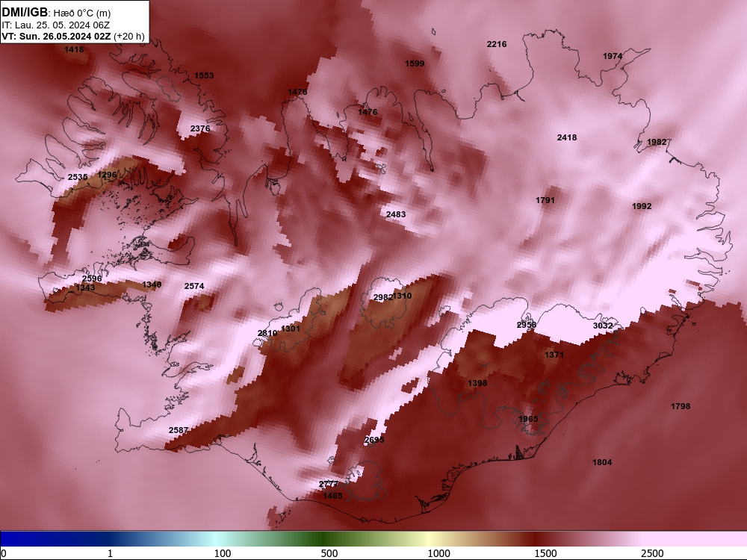Click the 1296 height value
Image resolution: width=747 pixels, height=560 pixels.
[107, 175]
